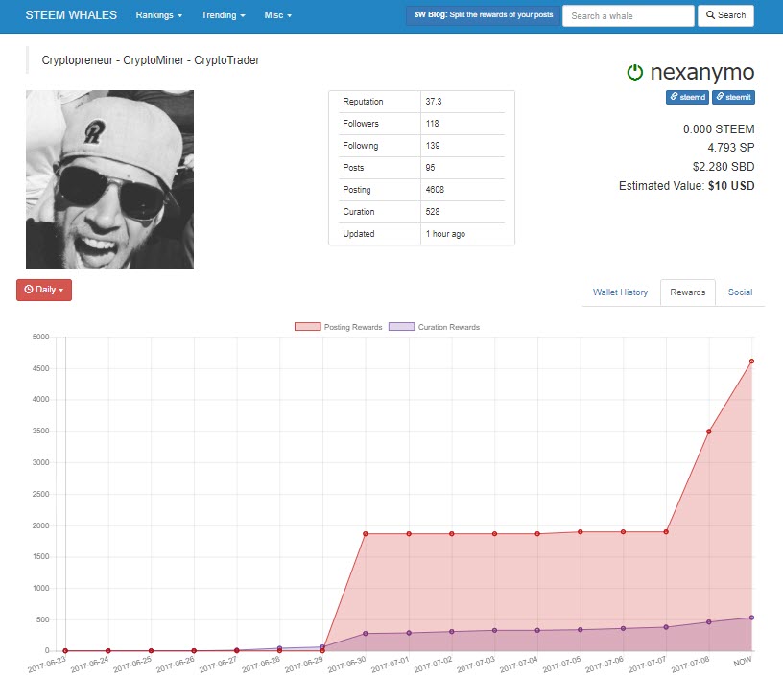This screenshot has width=783, height=700.
Task: Click the nexanymo username heading
Action: [x=701, y=72]
